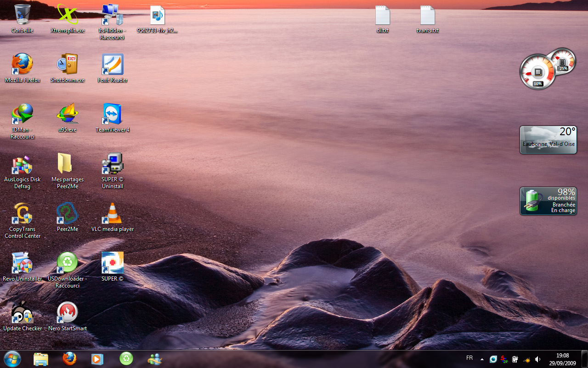Select the Xtremsplit.exe desktop icon
This screenshot has width=588, height=368.
click(x=68, y=15)
